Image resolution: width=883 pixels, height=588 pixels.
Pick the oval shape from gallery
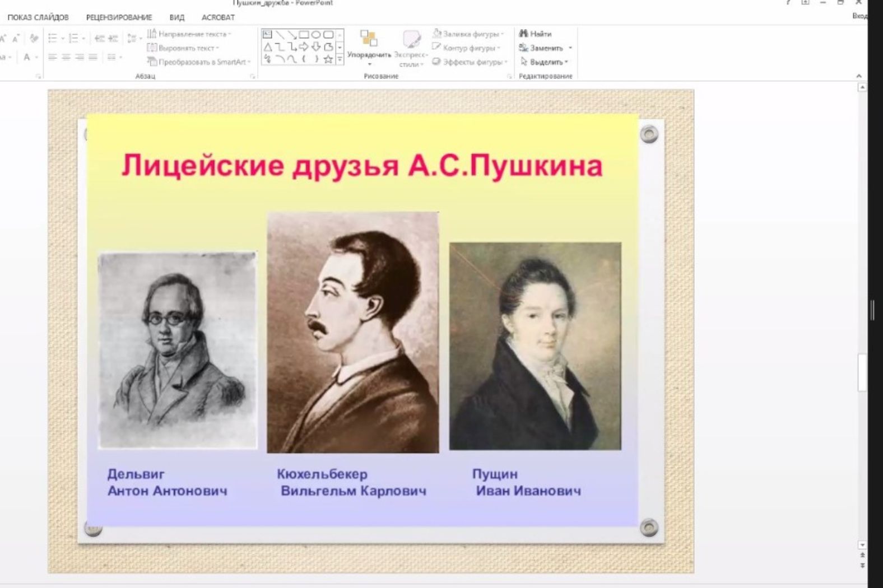[x=315, y=35]
